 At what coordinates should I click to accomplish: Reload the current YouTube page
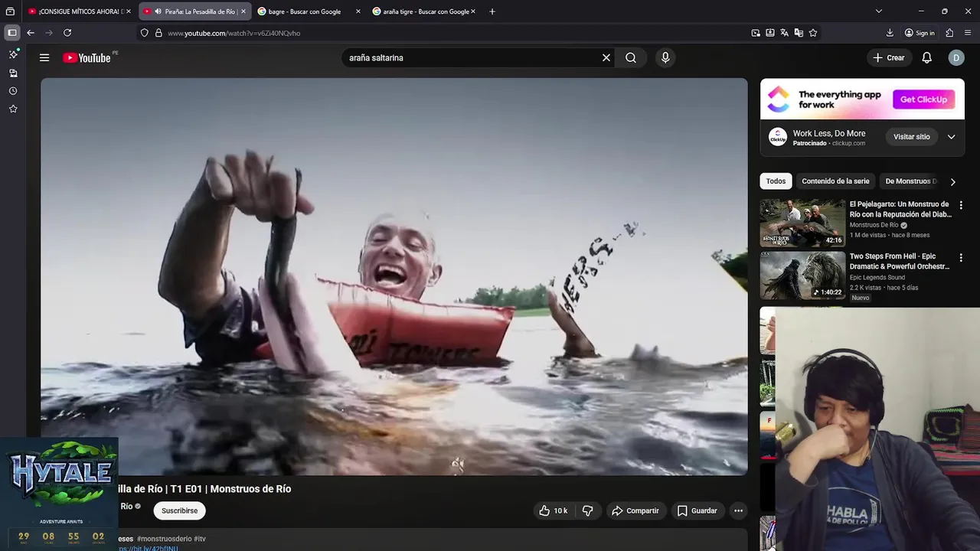point(67,33)
